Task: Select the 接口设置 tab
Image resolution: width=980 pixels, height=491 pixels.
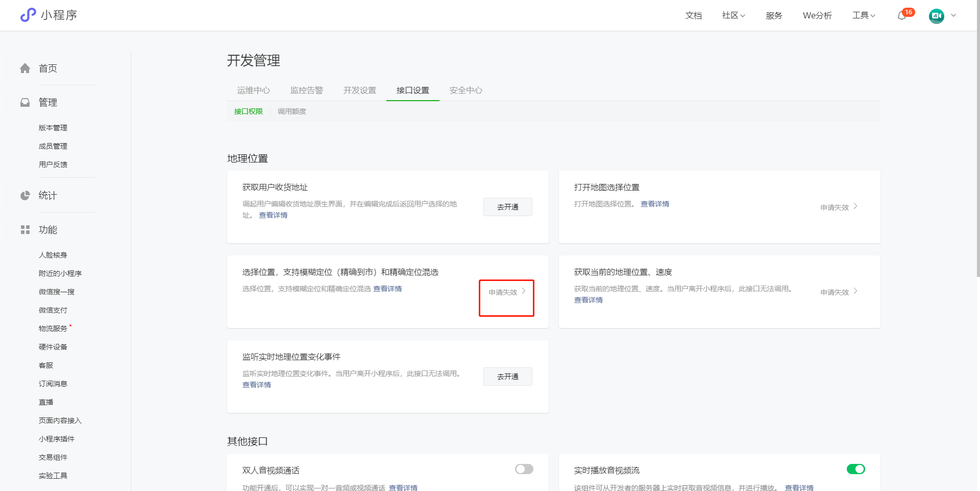Action: pyautogui.click(x=413, y=90)
